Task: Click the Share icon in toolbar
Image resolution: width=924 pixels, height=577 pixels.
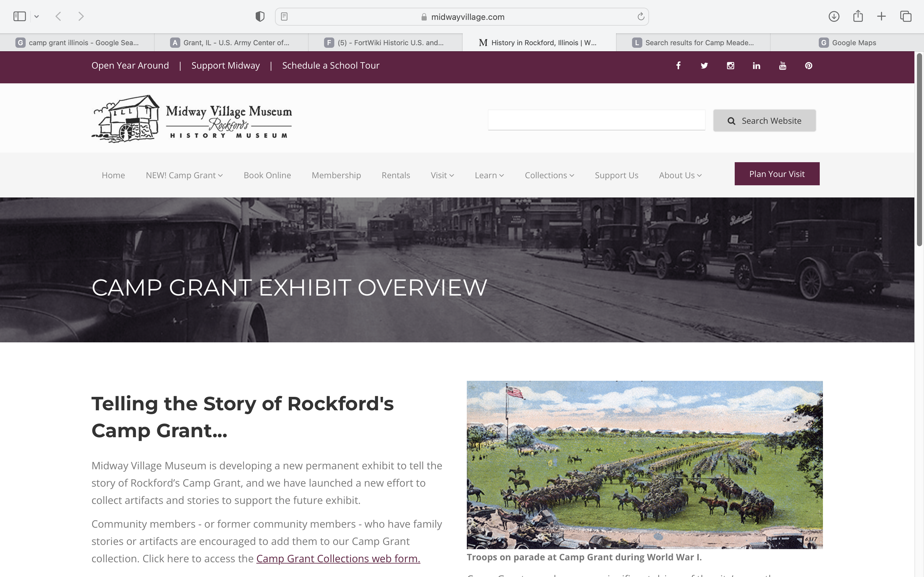Action: coord(858,16)
